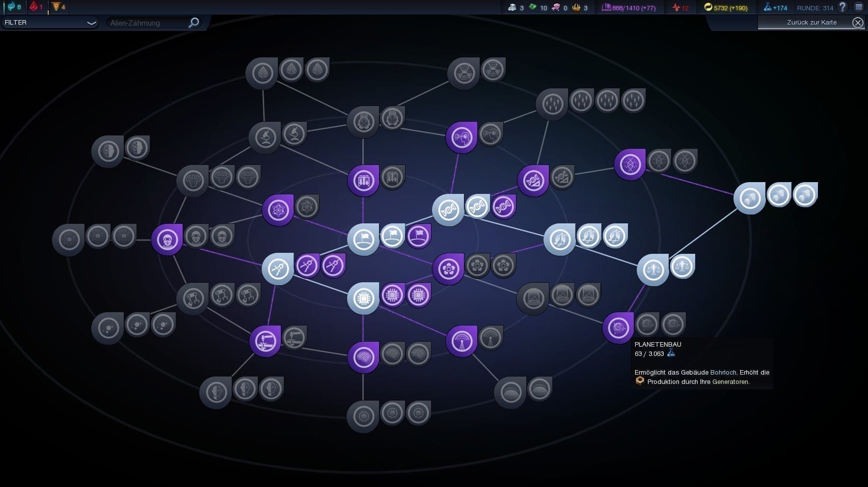
Task: Select the large gray microscope technology node
Action: pyautogui.click(x=265, y=138)
